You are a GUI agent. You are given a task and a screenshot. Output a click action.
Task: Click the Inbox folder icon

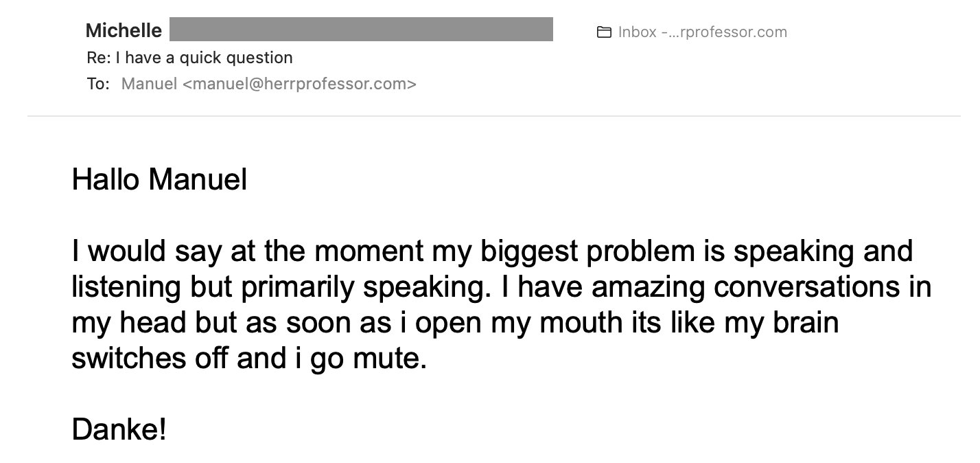[x=604, y=32]
